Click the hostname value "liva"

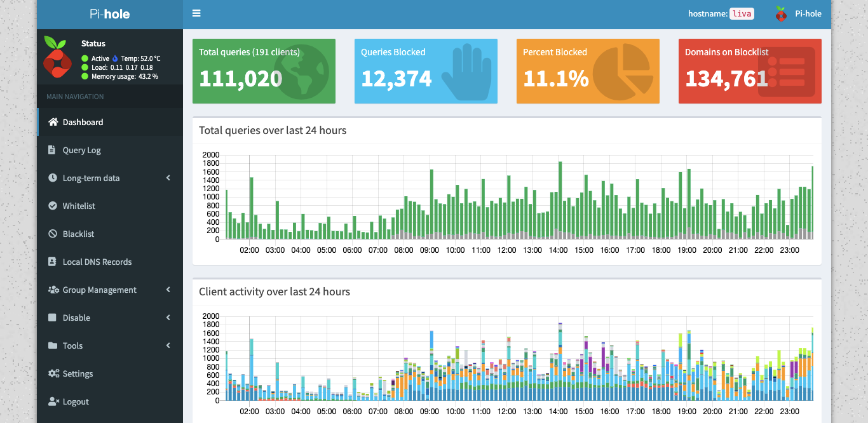tap(742, 13)
